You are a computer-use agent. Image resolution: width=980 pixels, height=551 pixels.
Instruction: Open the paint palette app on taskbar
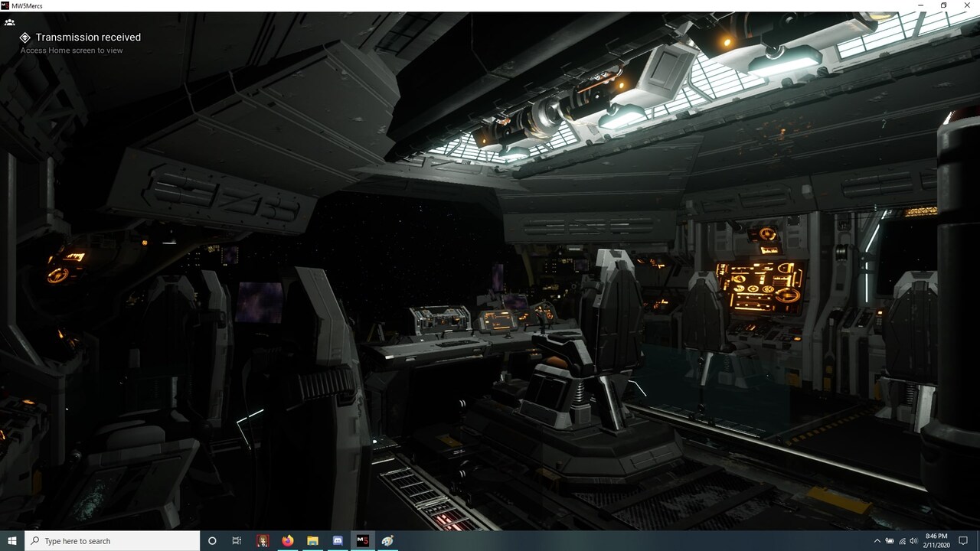point(387,540)
